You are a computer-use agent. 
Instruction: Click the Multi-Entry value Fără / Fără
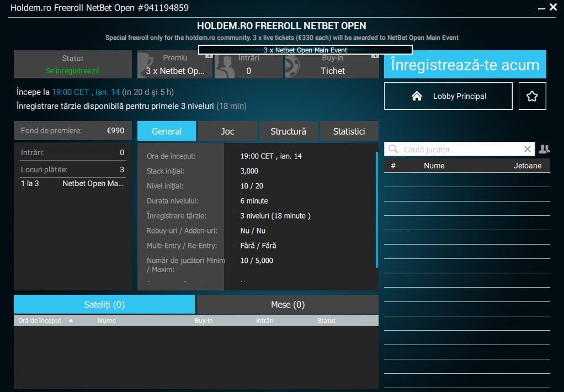coord(258,246)
